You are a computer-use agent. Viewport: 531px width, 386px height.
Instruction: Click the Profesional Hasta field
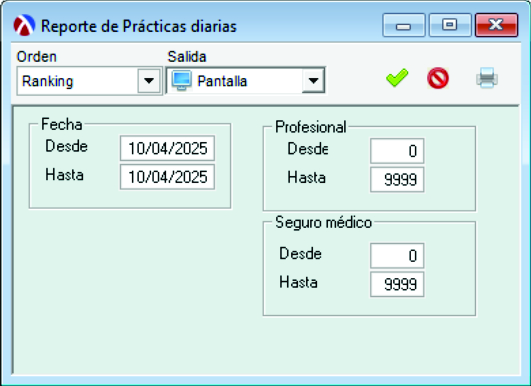pos(397,179)
